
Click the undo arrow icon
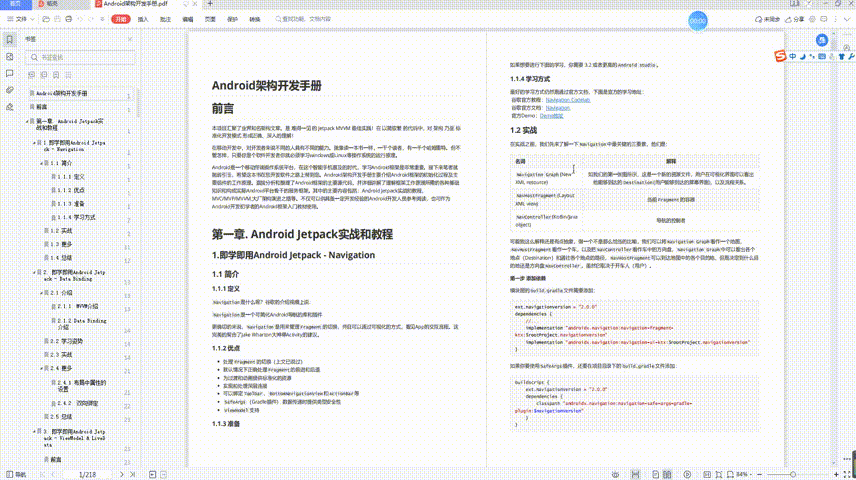click(80, 19)
